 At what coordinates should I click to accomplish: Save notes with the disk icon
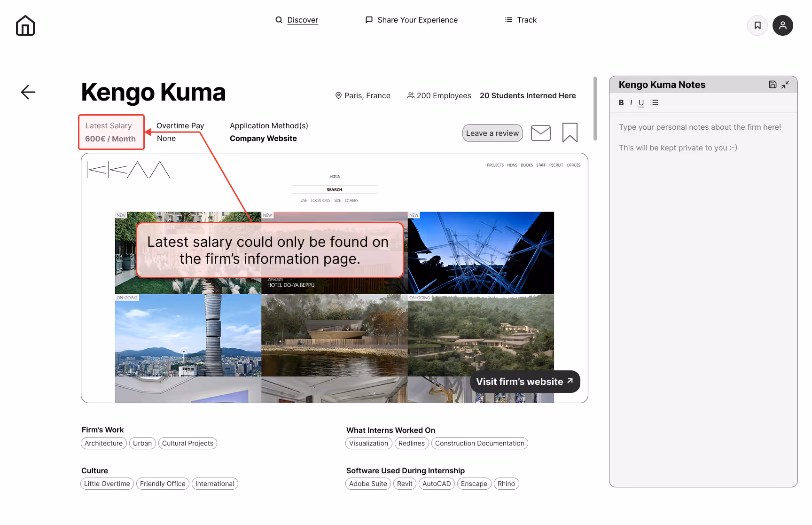pyautogui.click(x=773, y=85)
